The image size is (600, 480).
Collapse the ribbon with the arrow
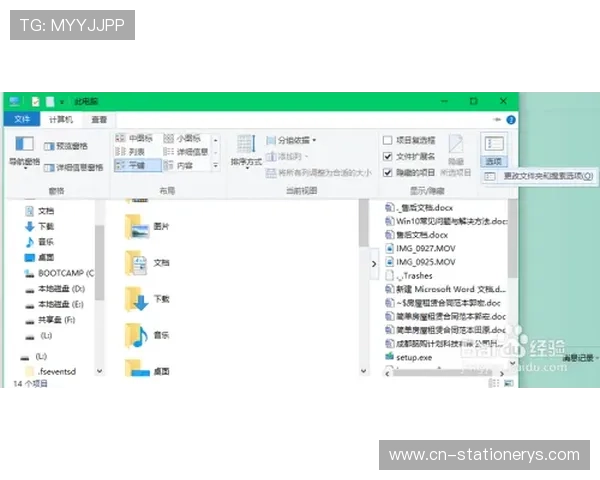(x=497, y=120)
